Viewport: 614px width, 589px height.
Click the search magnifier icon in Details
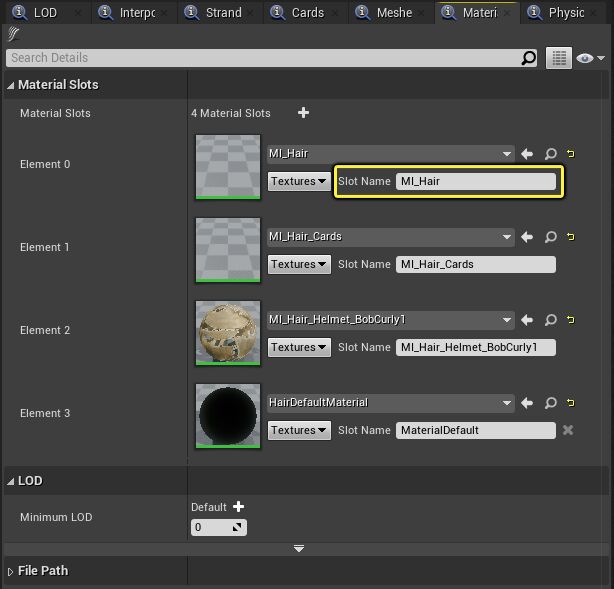click(529, 58)
